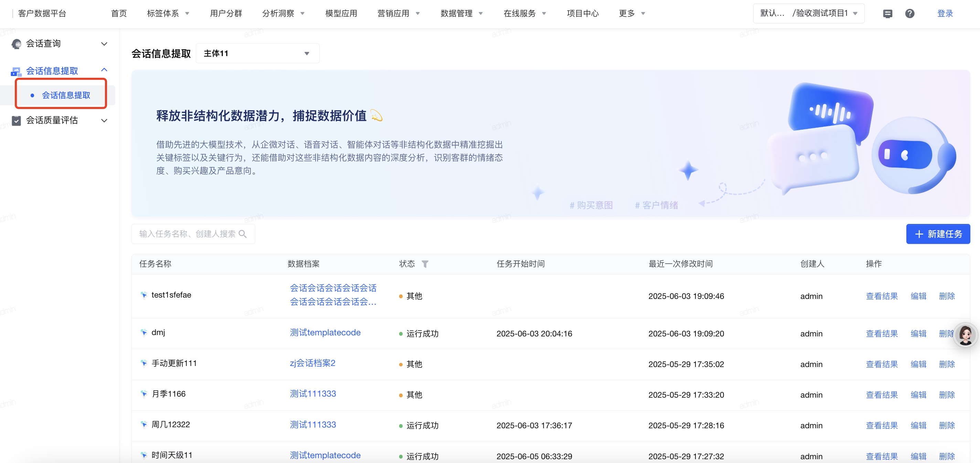
Task: Click 其他 status in 手动更新111 row
Action: point(411,365)
